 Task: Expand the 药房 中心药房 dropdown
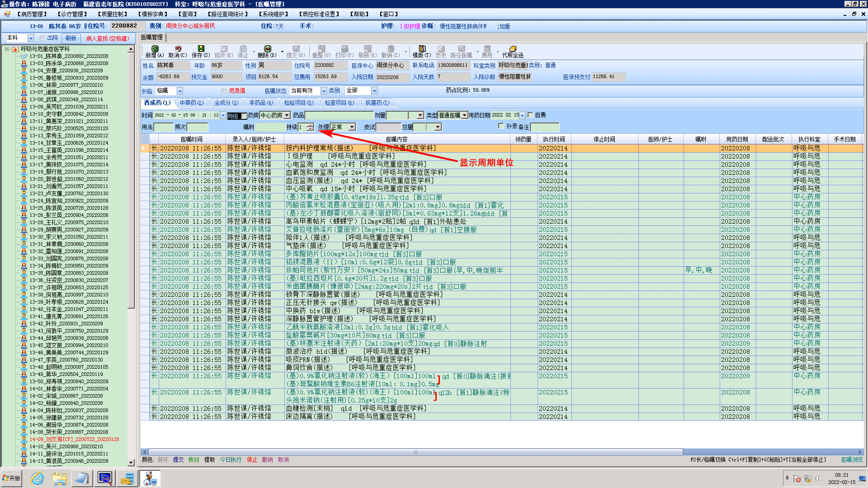[x=287, y=116]
